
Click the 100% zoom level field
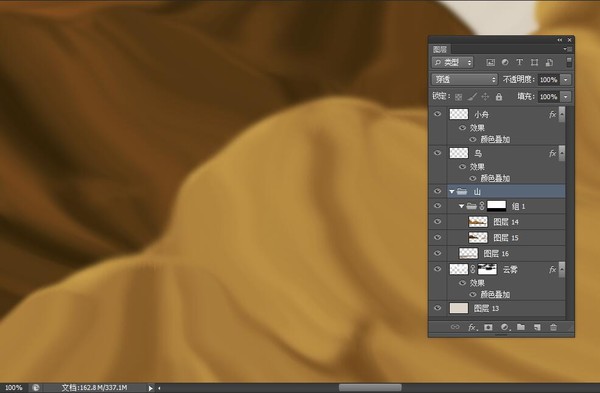tap(13, 388)
